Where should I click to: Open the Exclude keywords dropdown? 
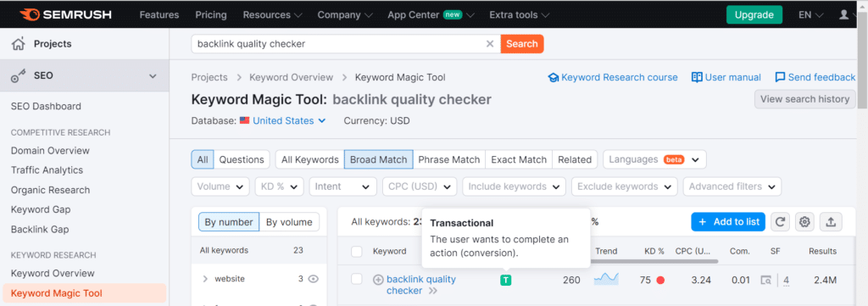point(625,186)
